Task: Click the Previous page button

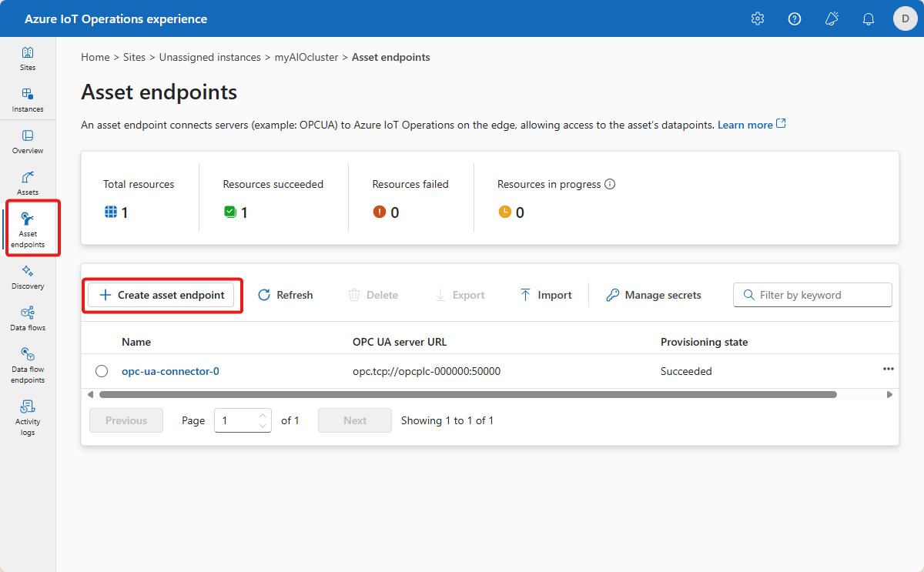Action: pos(126,420)
